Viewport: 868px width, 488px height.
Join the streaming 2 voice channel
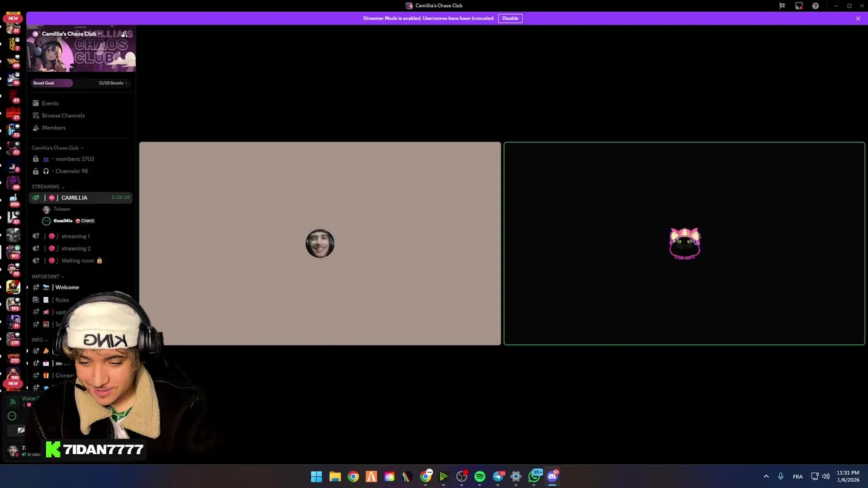(81, 248)
